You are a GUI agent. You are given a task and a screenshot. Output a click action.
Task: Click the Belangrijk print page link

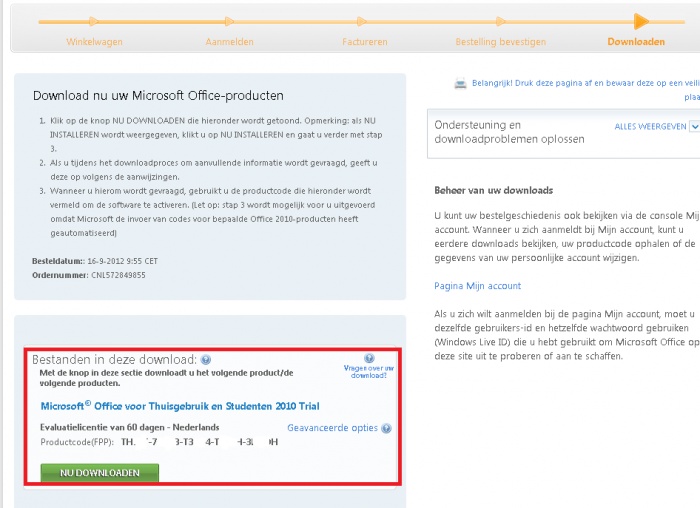[x=586, y=89]
